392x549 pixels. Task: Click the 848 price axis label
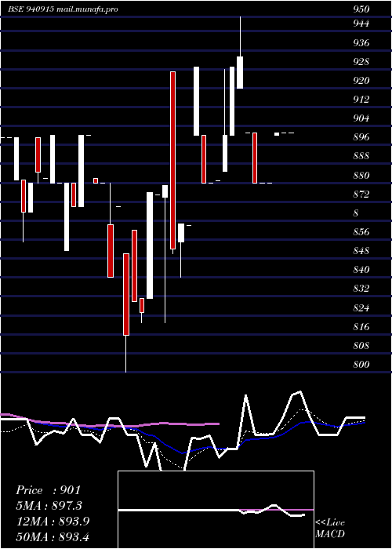pyautogui.click(x=361, y=251)
